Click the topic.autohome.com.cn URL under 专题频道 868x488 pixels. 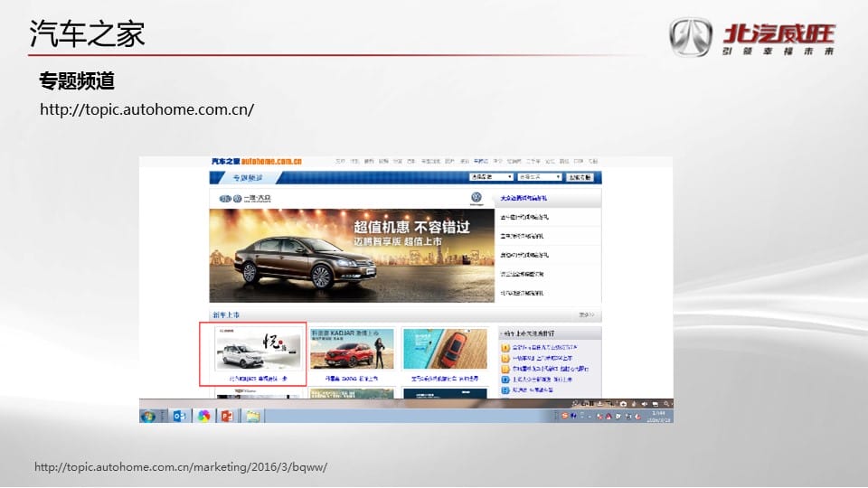click(146, 109)
